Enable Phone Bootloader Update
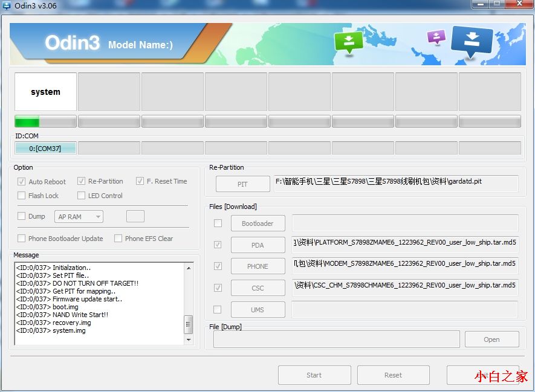 [22, 238]
